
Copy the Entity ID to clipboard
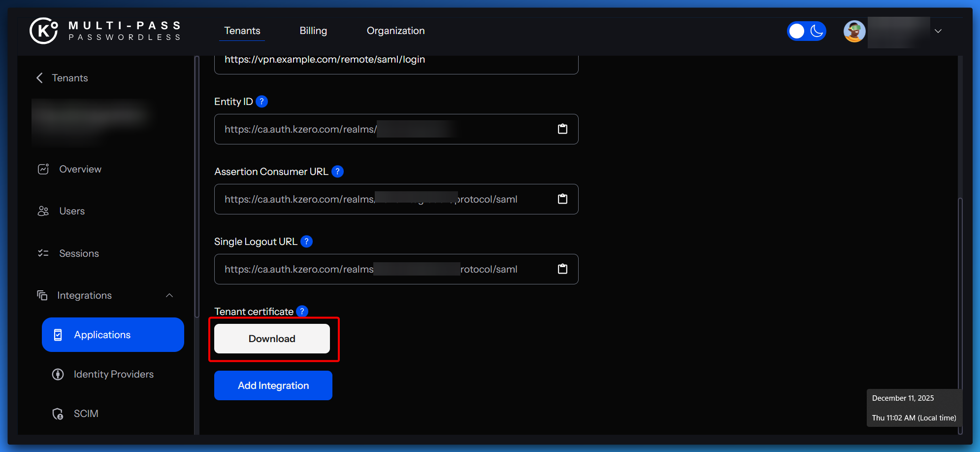click(x=562, y=129)
